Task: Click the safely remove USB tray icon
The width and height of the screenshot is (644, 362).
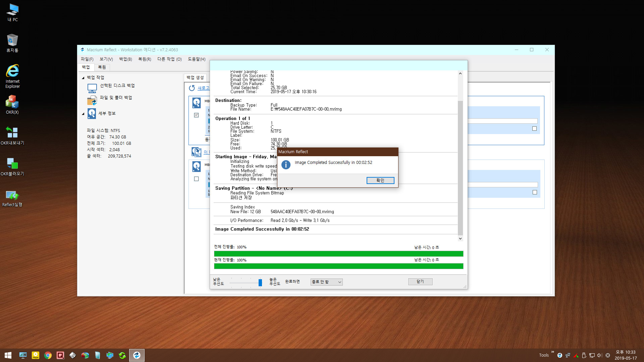Action: tap(584, 355)
